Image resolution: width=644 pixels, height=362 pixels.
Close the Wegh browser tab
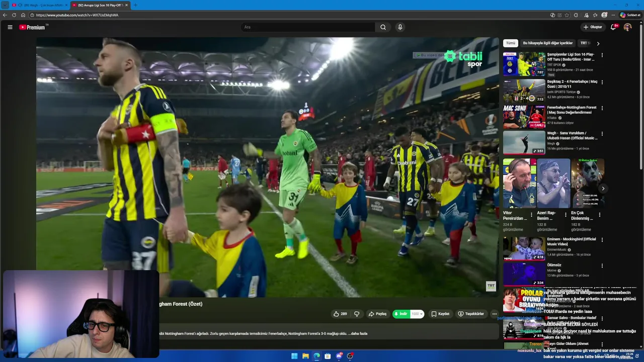[x=66, y=5]
